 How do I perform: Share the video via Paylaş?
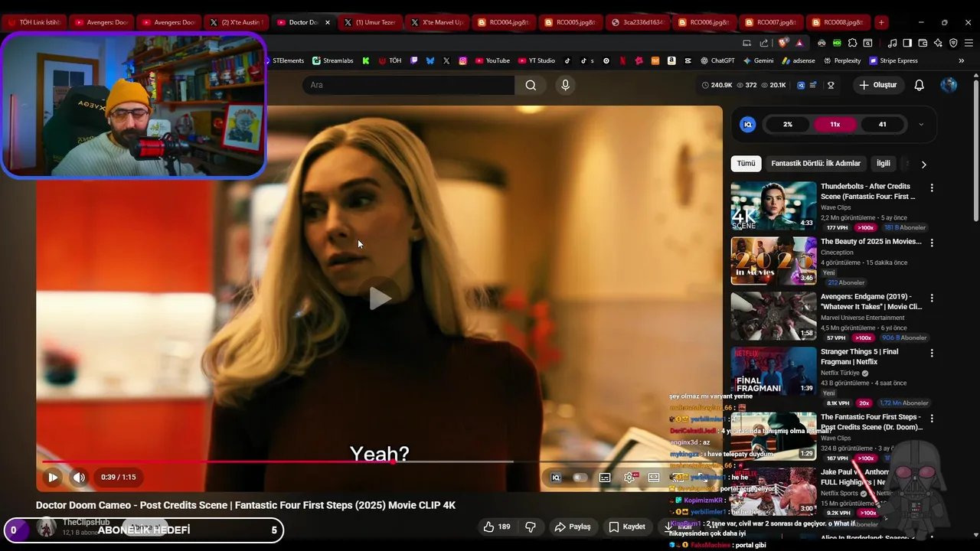coord(573,527)
